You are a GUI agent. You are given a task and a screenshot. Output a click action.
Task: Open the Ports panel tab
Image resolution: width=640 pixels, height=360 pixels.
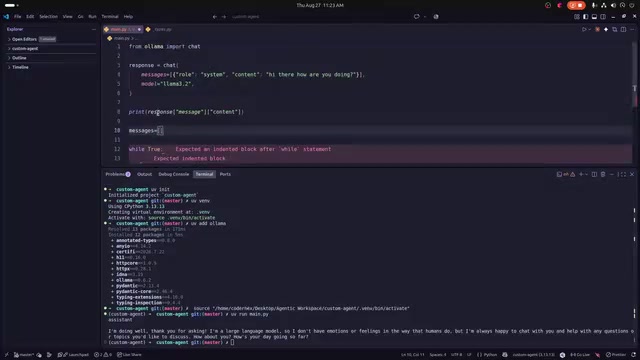[x=225, y=174]
